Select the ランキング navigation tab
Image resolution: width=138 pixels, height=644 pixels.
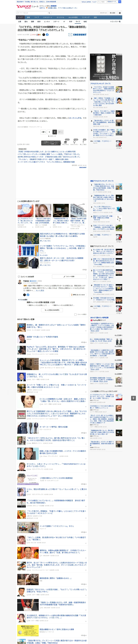point(86,17)
